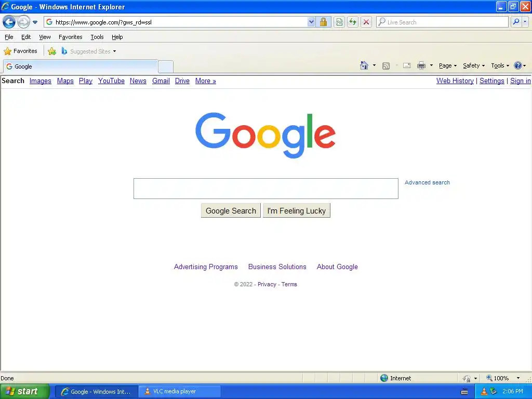Open the YouTube link
Viewport: 532px width, 399px height.
click(111, 81)
